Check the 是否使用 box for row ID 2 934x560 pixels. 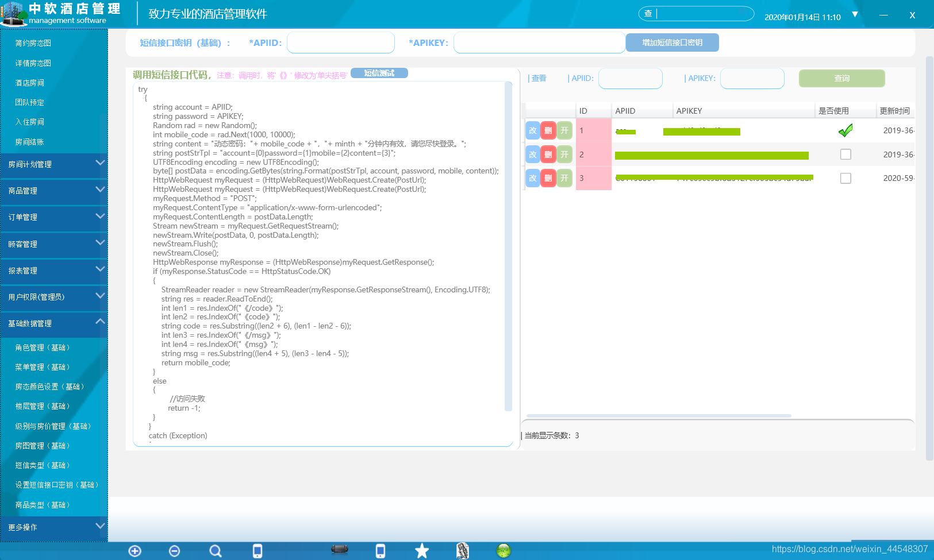point(845,155)
